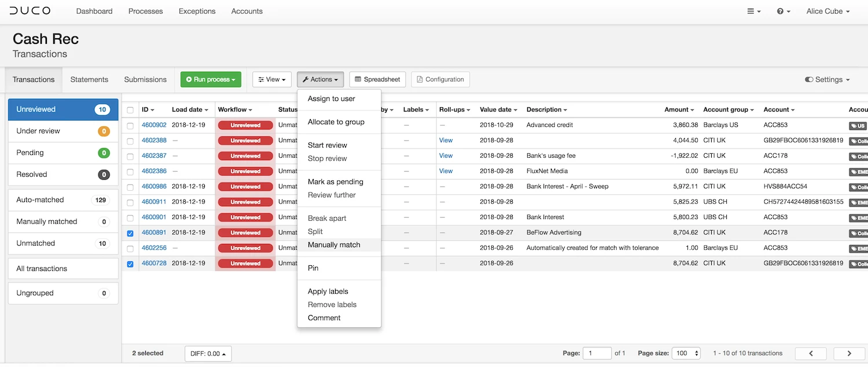
Task: Select Comment in the Actions menu
Action: tap(339, 318)
